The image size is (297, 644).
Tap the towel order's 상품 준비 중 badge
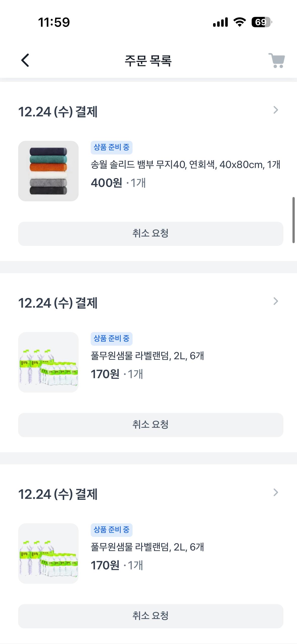111,147
